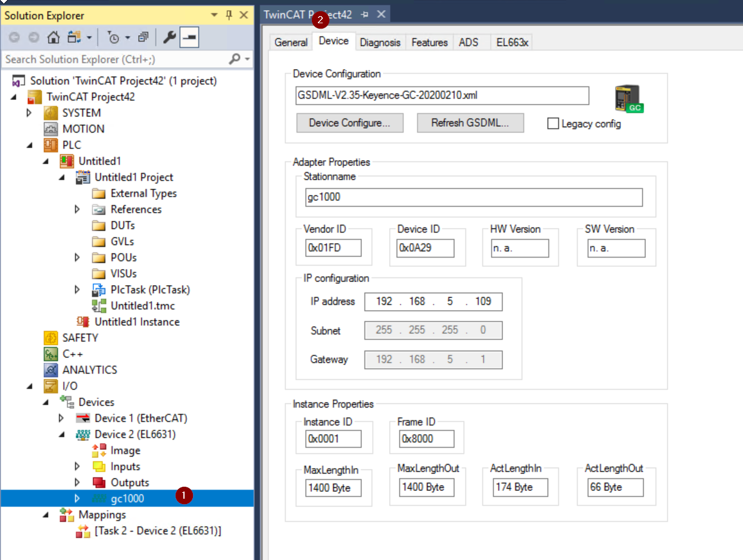
Task: Click the Device ID field 0x0A29
Action: 426,248
